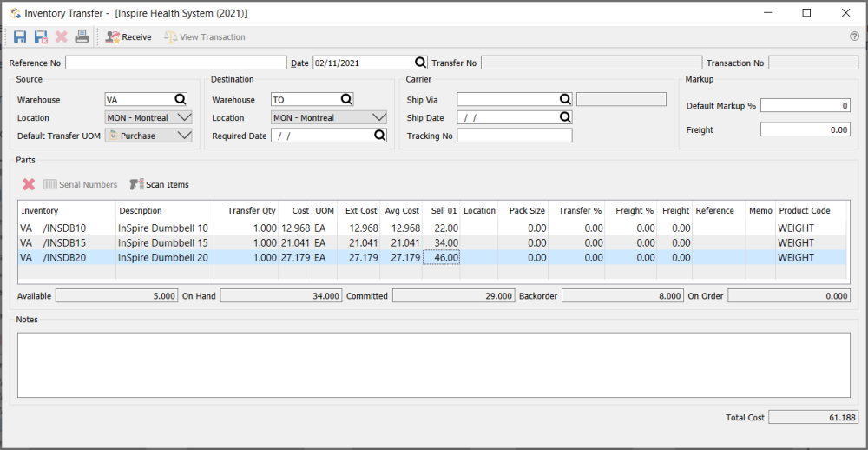Click the Save and Close icon
The height and width of the screenshot is (450, 868).
[x=41, y=36]
